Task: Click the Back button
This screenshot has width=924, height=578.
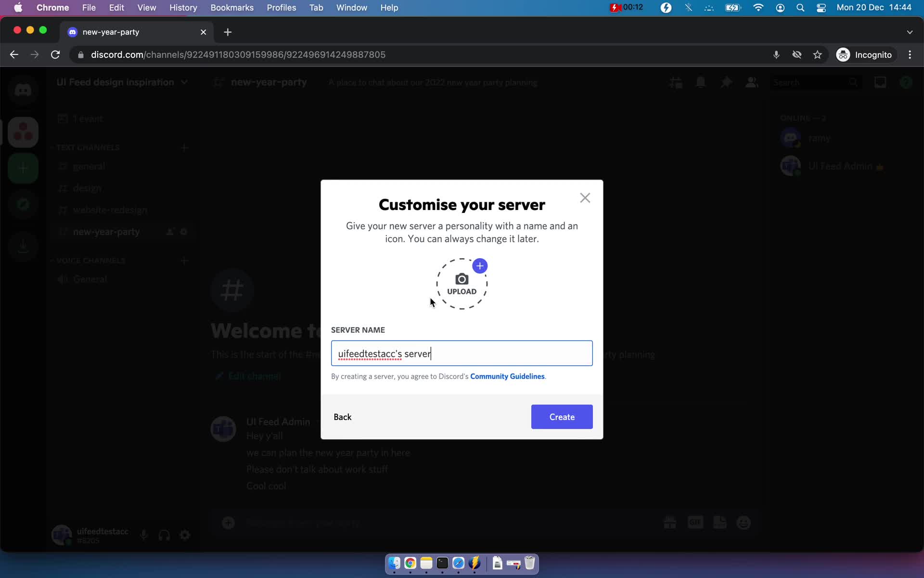Action: click(343, 416)
